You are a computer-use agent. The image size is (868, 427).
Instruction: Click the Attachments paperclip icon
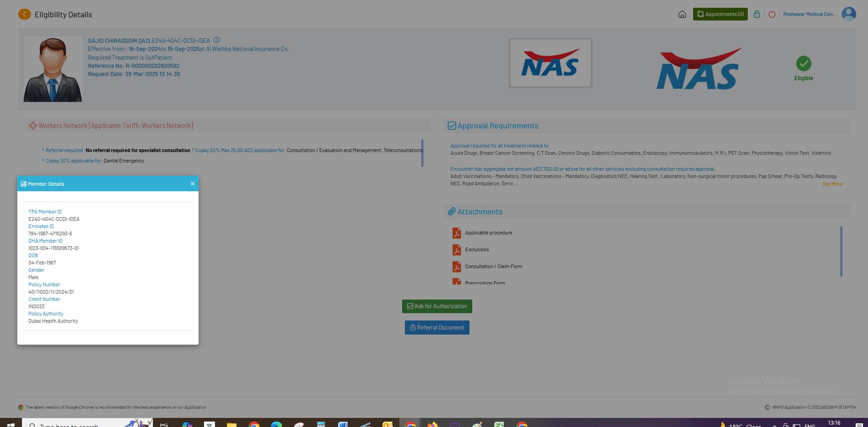[451, 212]
